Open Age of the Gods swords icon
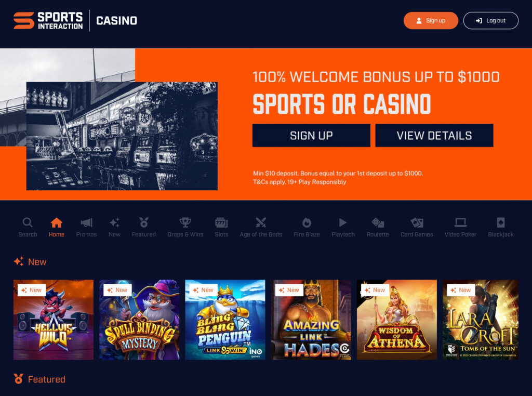This screenshot has width=532, height=396. [261, 222]
